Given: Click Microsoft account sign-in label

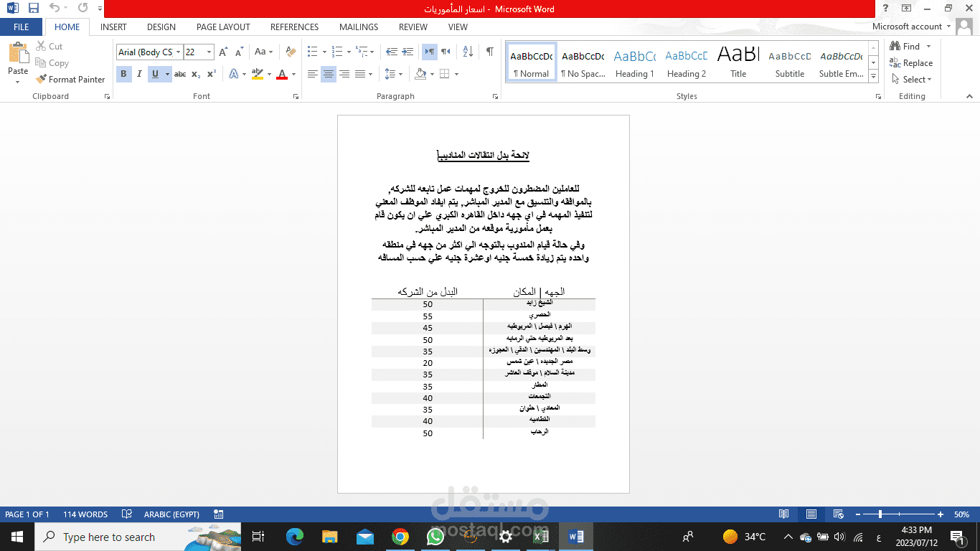Looking at the screenshot, I should 907,27.
